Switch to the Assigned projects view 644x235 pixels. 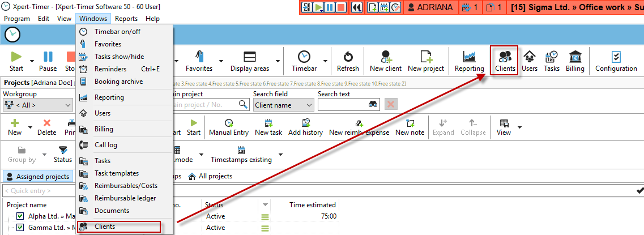coord(39,176)
